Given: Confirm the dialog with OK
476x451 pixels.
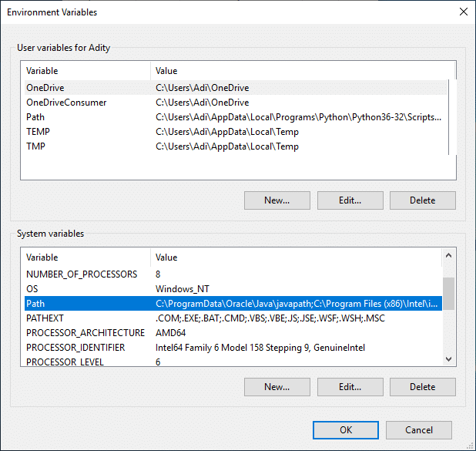Looking at the screenshot, I should coord(346,429).
